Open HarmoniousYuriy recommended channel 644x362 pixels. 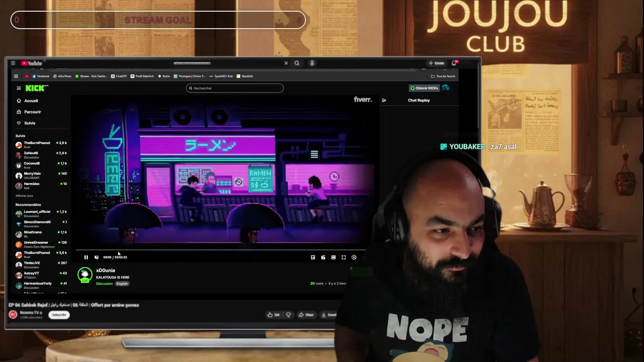click(x=41, y=285)
